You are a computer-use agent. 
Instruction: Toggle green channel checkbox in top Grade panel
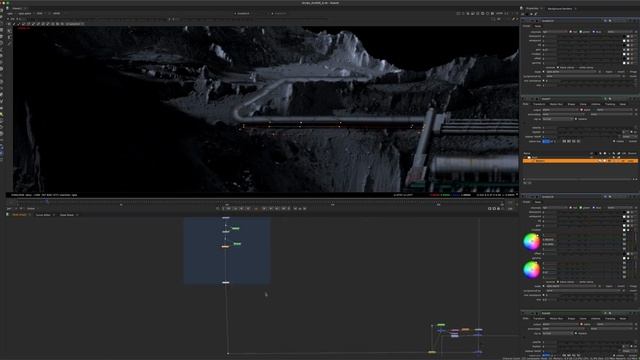click(581, 31)
